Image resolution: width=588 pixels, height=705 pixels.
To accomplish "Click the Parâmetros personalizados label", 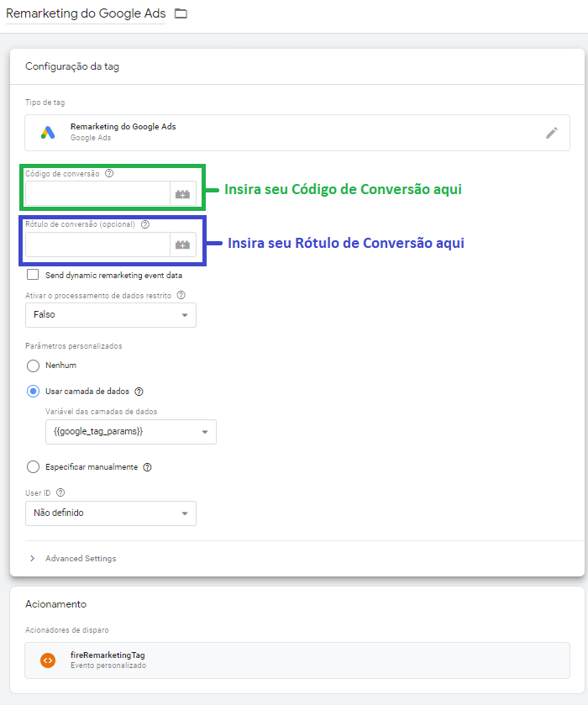I will tap(74, 345).
